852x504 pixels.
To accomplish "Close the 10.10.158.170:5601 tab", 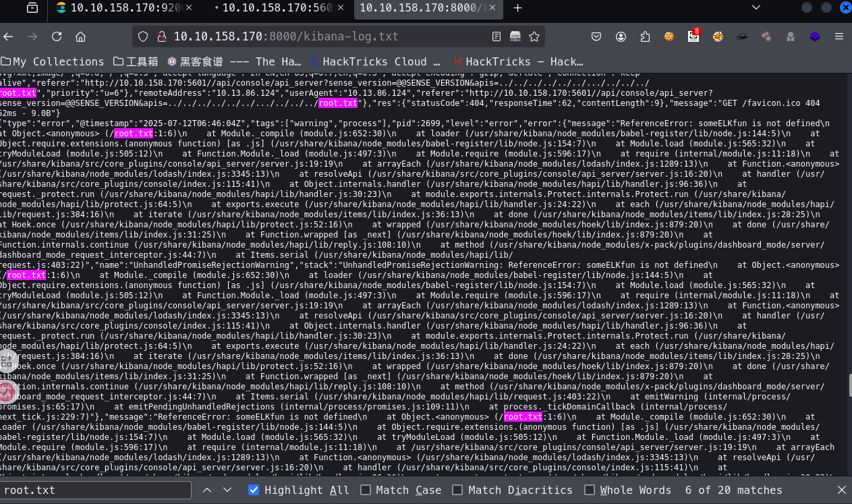I will pyautogui.click(x=341, y=8).
